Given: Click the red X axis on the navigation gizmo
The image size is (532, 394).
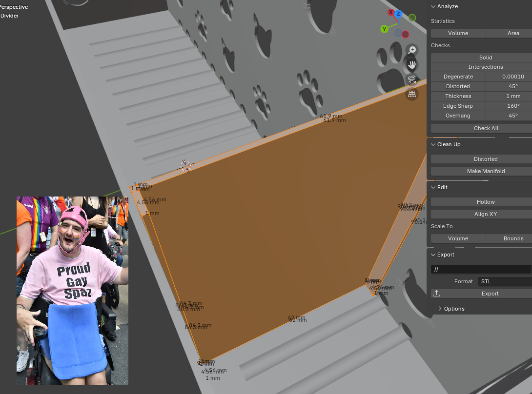Looking at the screenshot, I should tap(391, 13).
